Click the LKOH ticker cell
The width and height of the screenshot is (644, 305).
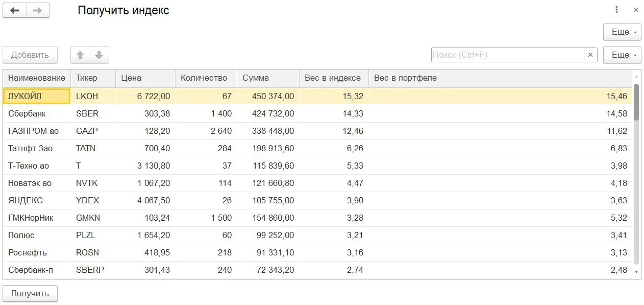93,96
